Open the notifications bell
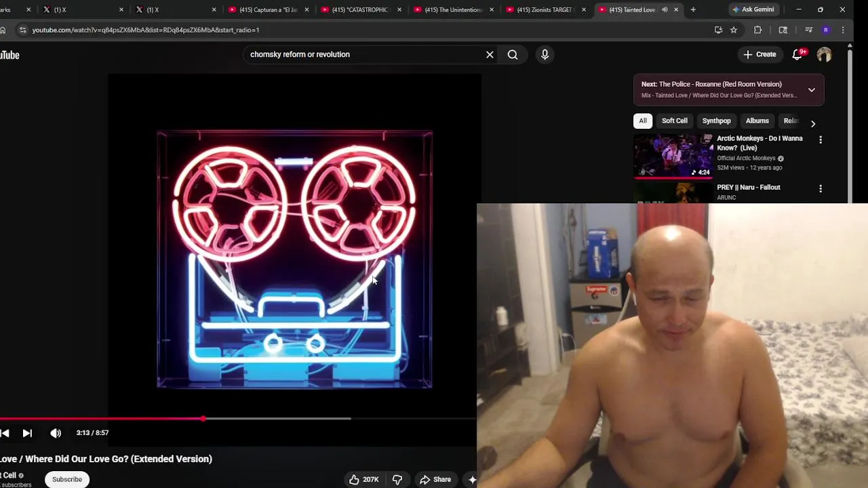The width and height of the screenshot is (868, 488). point(797,54)
